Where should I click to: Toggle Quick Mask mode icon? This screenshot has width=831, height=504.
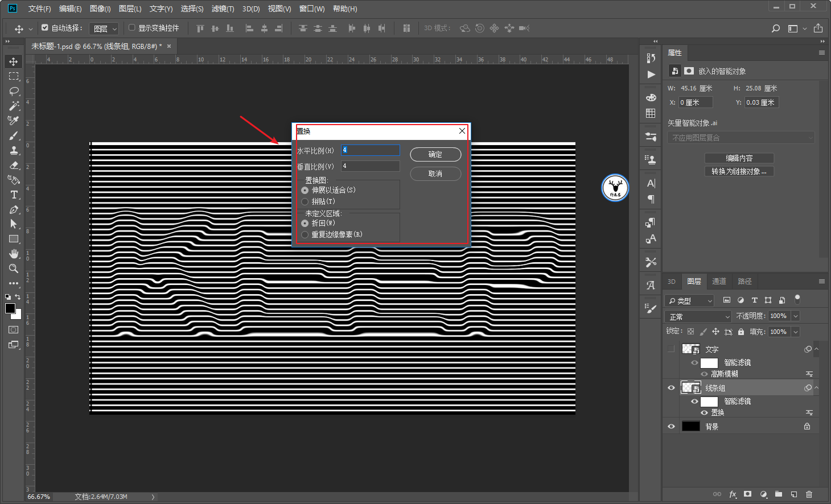tap(14, 330)
